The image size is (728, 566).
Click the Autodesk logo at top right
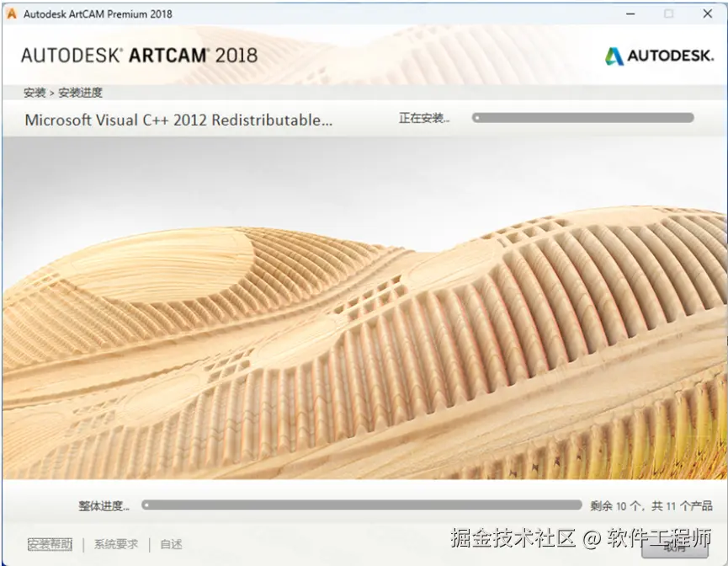659,56
